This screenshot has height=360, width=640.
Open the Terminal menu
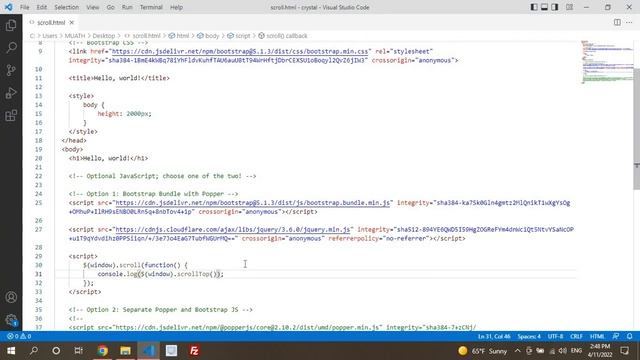(x=151, y=7)
